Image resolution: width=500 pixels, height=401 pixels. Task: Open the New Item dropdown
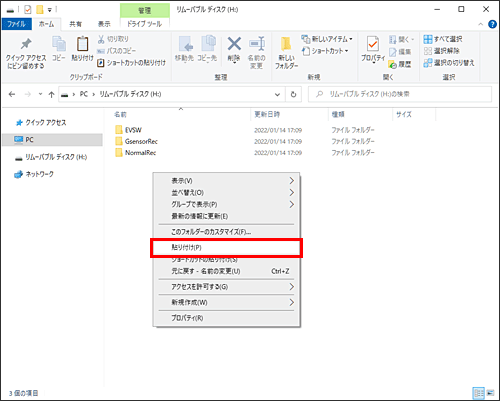point(327,39)
